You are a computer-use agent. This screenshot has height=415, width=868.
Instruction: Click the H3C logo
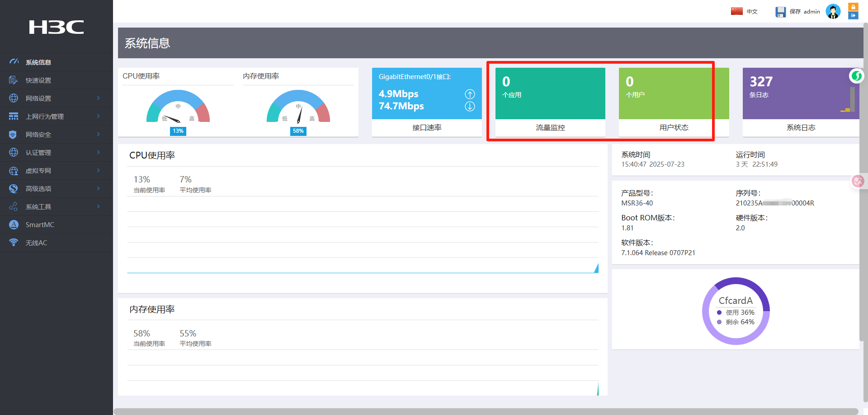click(57, 27)
